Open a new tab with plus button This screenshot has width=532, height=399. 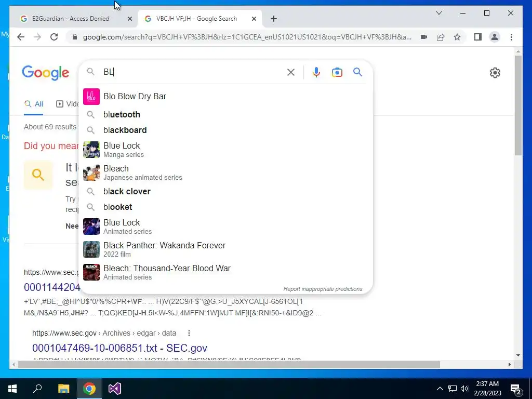pos(274,19)
